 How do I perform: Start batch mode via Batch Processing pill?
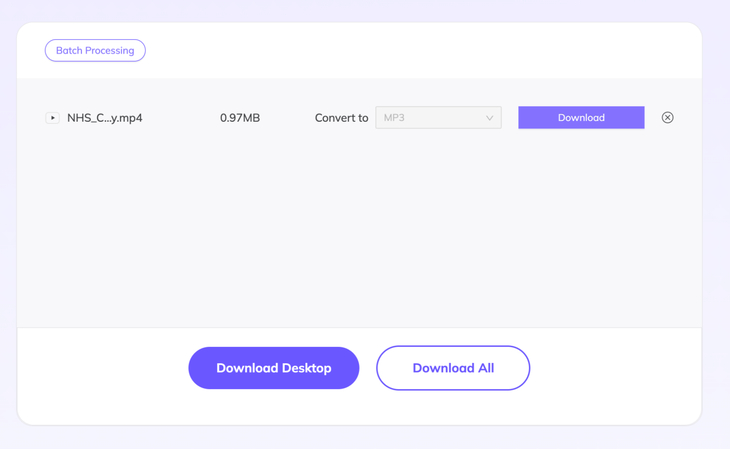[x=95, y=50]
